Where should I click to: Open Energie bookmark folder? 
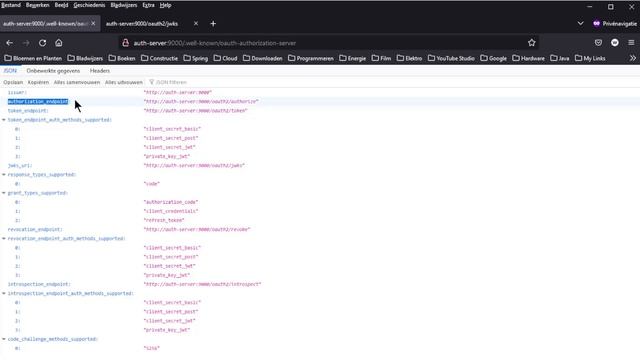[x=353, y=58]
